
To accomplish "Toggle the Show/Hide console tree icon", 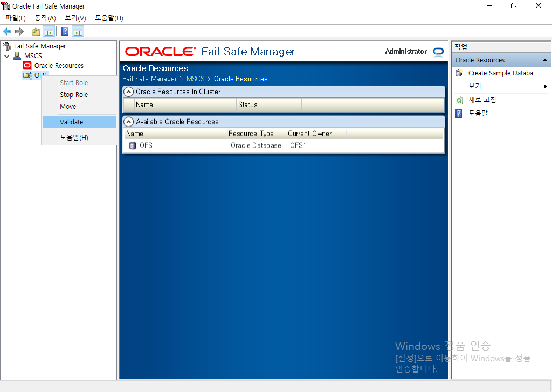I will pyautogui.click(x=49, y=32).
